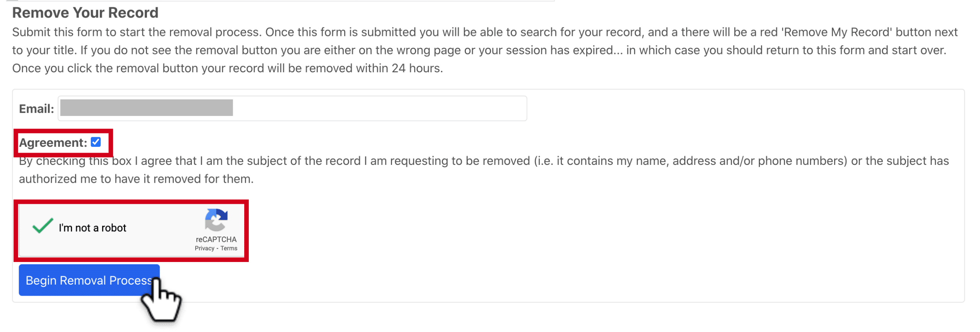Open the reCAPTCHA Terms link
This screenshot has height=332, width=980.
coord(229,249)
